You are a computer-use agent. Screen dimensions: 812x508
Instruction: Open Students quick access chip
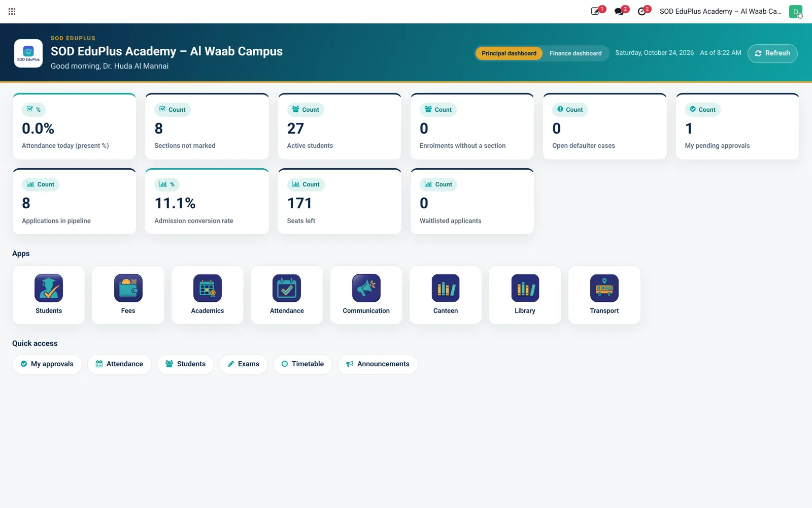tap(185, 364)
